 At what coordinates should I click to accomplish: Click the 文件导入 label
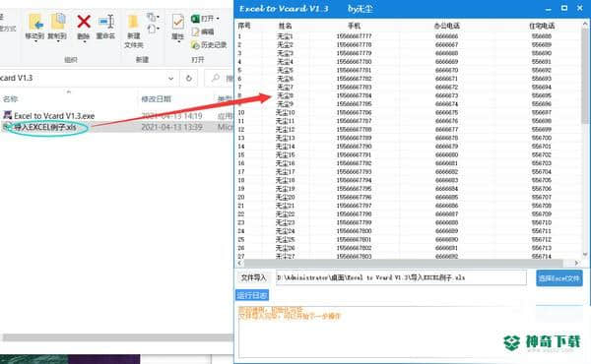253,277
